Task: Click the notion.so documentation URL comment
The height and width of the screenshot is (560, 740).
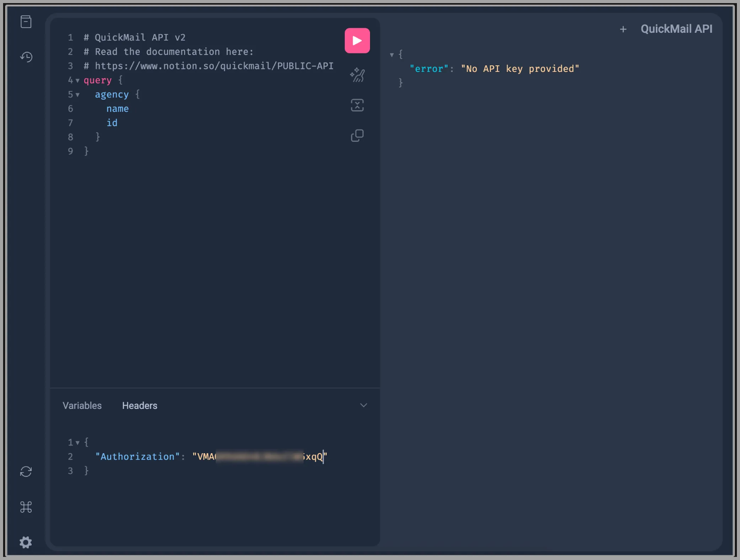Action: coord(209,66)
